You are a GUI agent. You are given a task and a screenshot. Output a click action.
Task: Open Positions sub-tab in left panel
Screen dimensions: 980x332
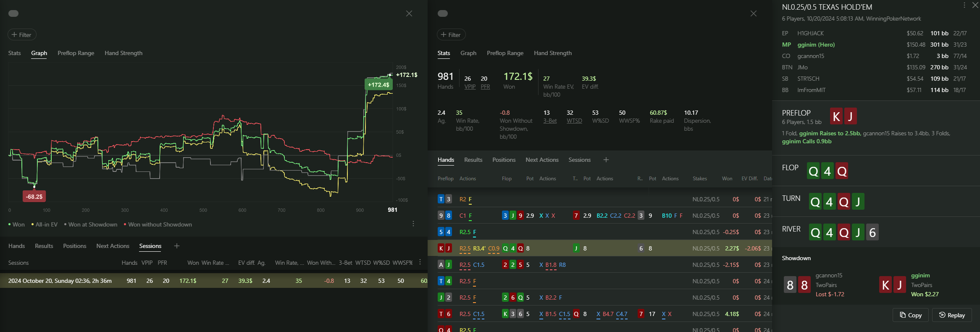click(74, 246)
